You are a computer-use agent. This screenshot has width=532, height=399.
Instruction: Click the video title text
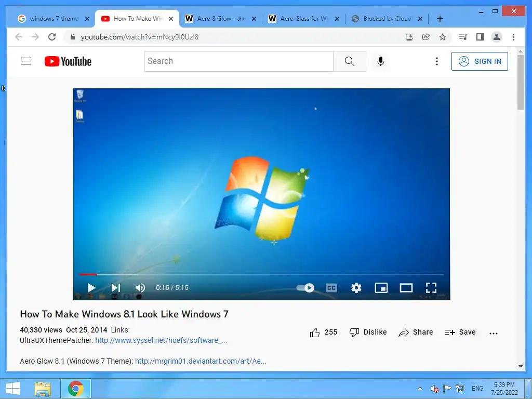(x=124, y=314)
